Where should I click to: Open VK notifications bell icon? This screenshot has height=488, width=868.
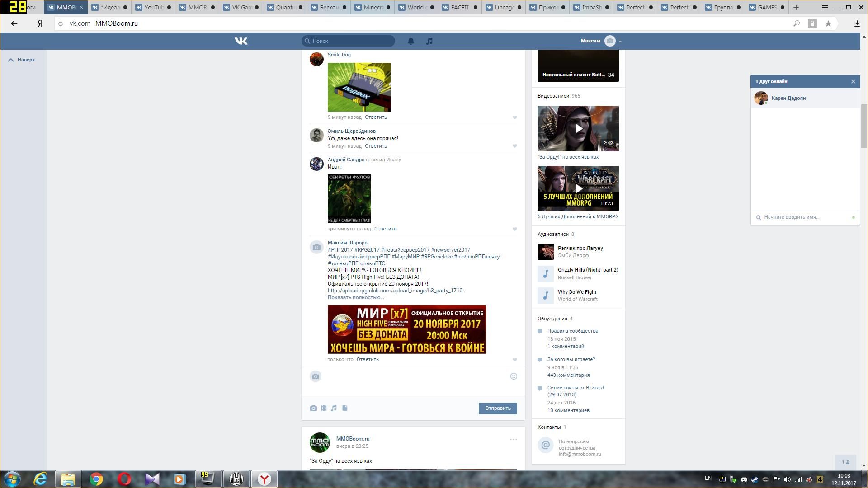click(x=410, y=41)
